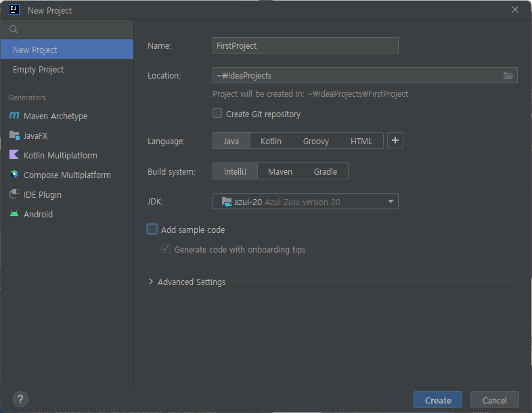
Task: Click the Name: label
Action: (x=159, y=46)
